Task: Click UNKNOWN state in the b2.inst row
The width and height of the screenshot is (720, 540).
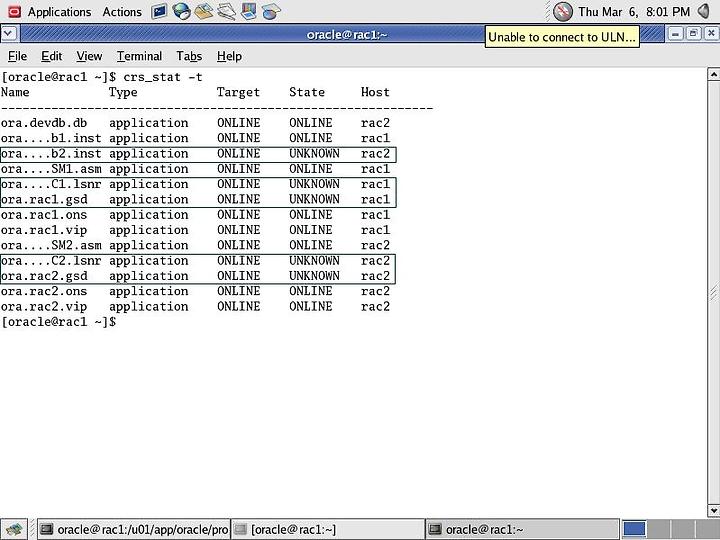Action: point(314,153)
